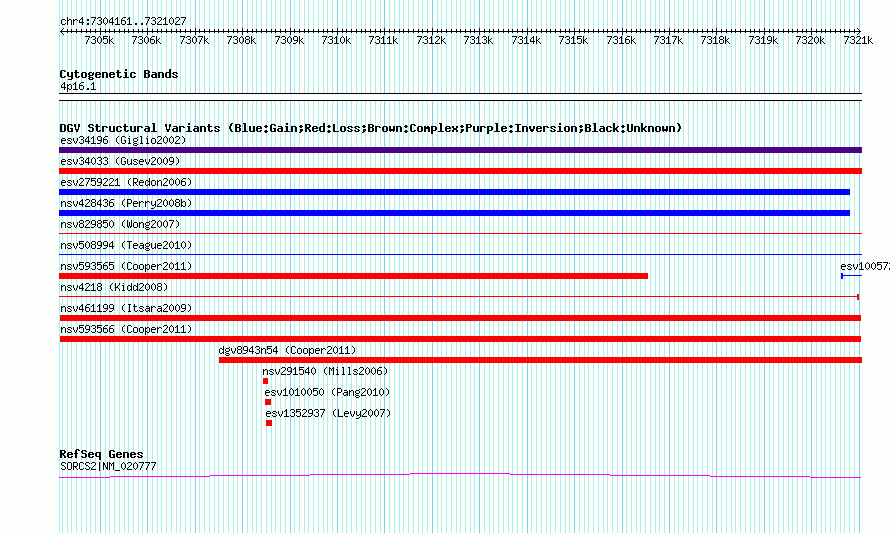This screenshot has height=533, width=890.
Task: Open the SORCS2|NM_020777 gene label
Action: click(108, 466)
